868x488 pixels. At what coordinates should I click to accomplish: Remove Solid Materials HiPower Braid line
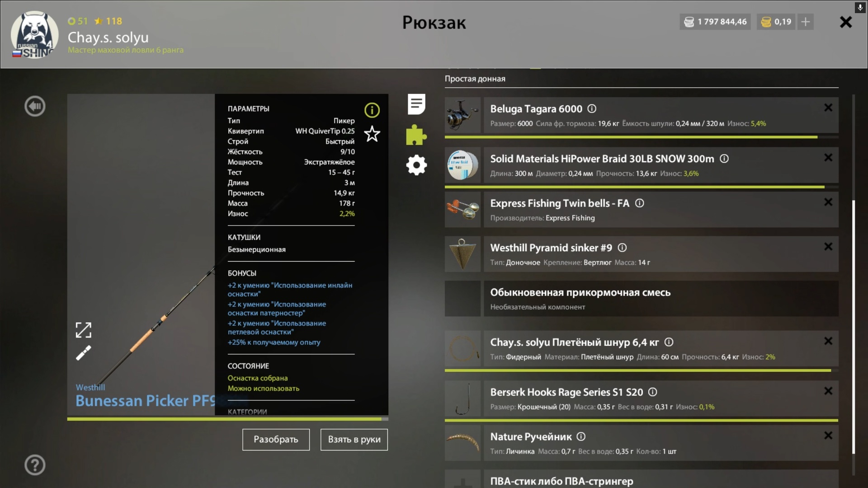click(x=828, y=158)
